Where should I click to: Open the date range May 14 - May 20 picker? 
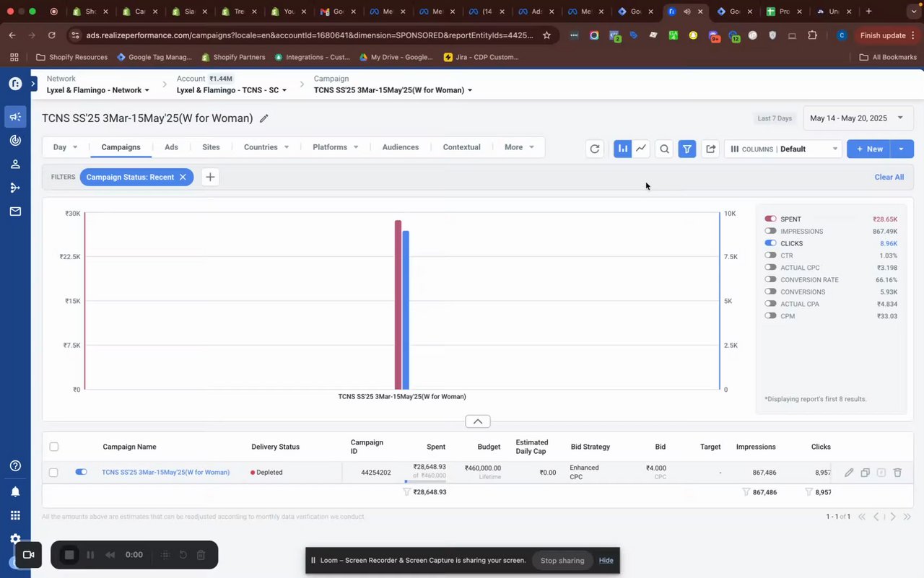[x=858, y=118]
